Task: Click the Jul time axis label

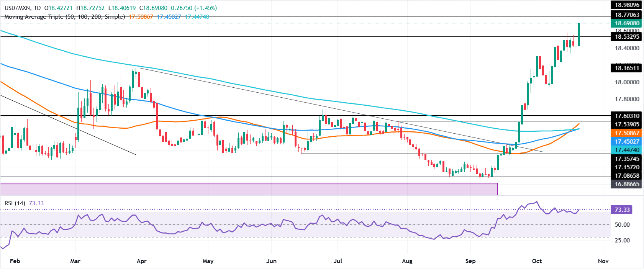Action: 338,261
